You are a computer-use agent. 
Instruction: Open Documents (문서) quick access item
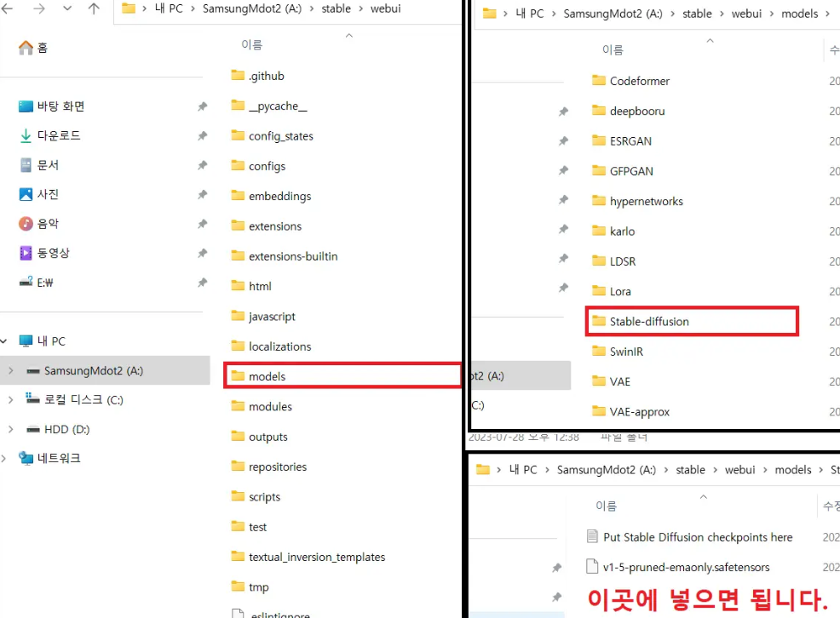[38, 165]
